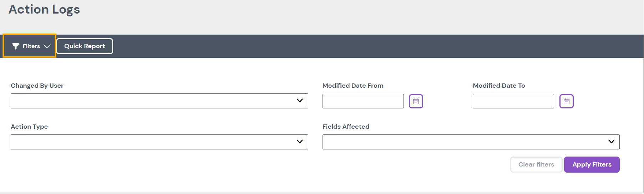Viewport: 644px width, 194px height.
Task: Open the Fields Affected combo box
Action: (464, 142)
